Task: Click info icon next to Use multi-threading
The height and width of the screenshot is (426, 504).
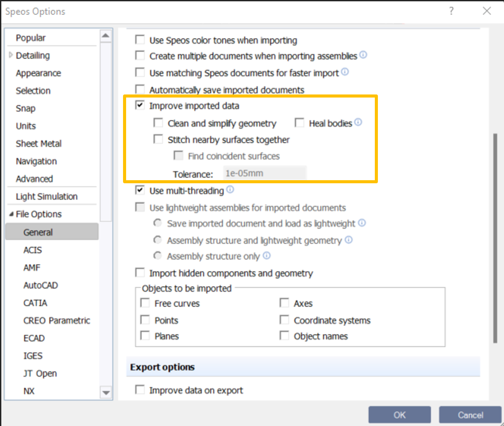Action: [230, 189]
